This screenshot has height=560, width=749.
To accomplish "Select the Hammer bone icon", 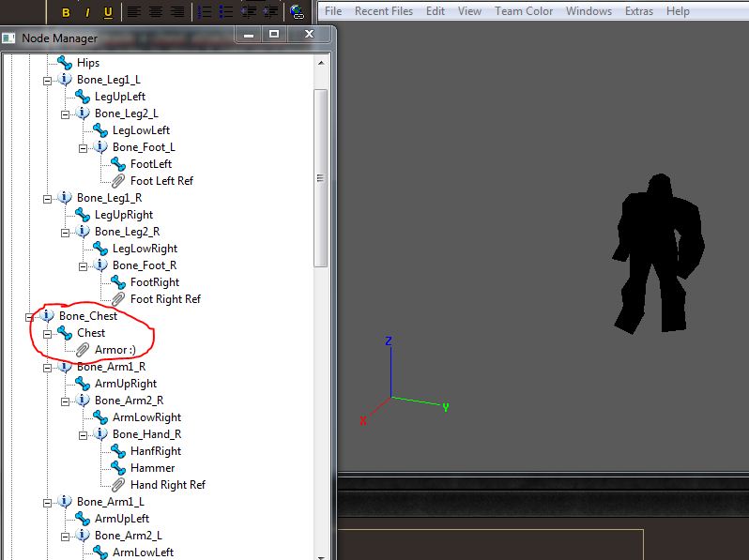I will 117,468.
